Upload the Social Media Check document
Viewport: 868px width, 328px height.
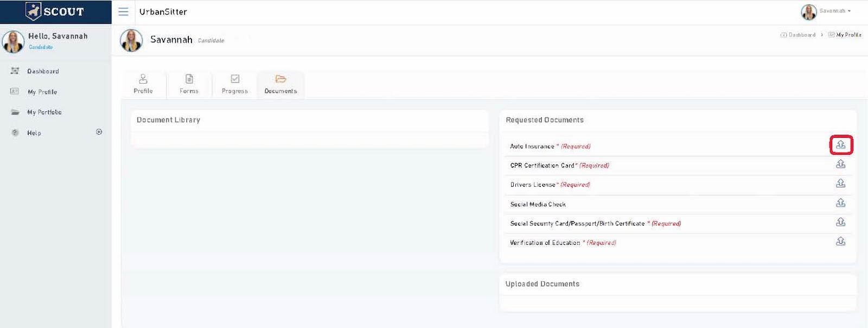841,203
